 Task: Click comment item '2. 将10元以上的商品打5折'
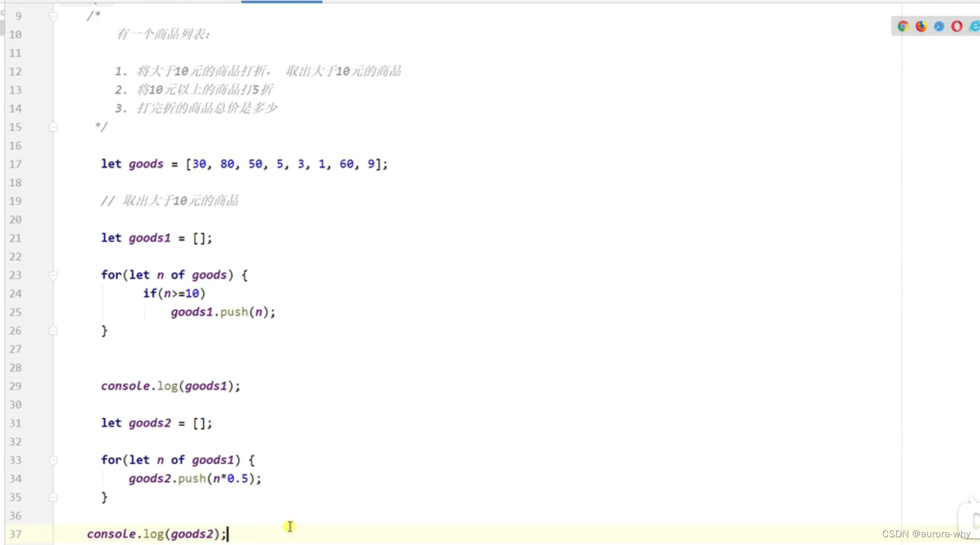[193, 90]
